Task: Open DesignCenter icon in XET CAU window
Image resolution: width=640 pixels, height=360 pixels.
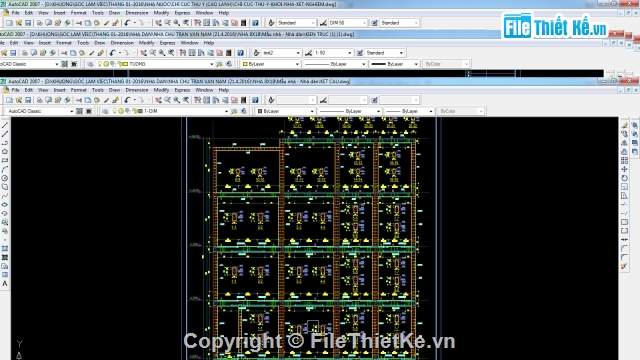Action: (207, 100)
